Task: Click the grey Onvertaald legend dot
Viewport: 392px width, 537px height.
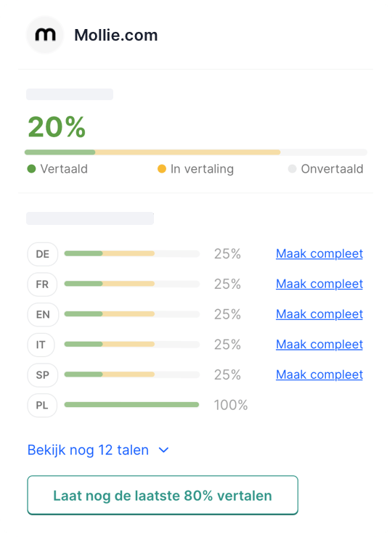Action: 292,169
